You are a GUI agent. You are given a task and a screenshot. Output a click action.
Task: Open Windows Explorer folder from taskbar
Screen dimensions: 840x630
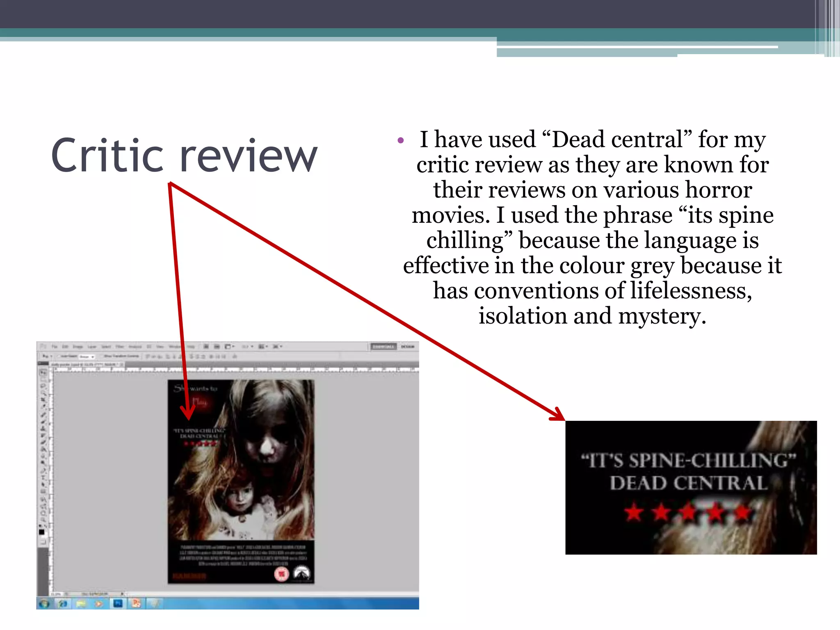81,603
